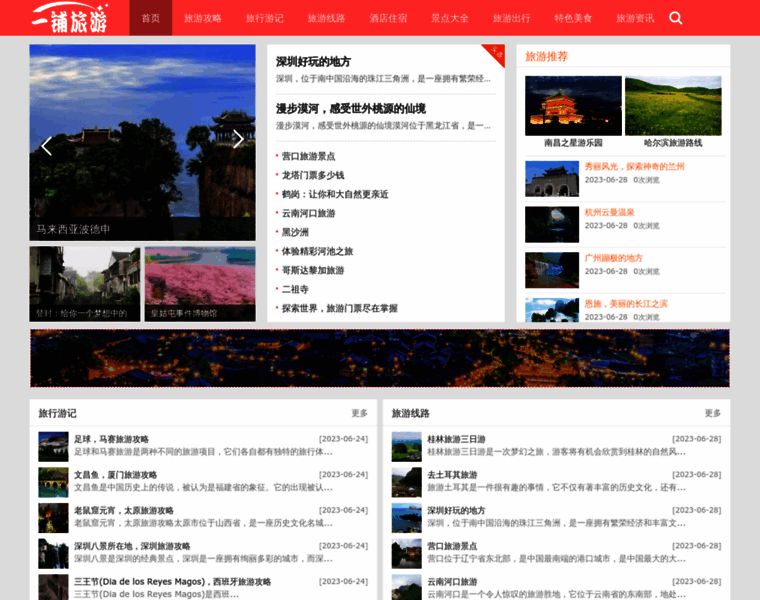
Task: Open 龙塔门票多少钱 list link
Action: click(x=313, y=175)
